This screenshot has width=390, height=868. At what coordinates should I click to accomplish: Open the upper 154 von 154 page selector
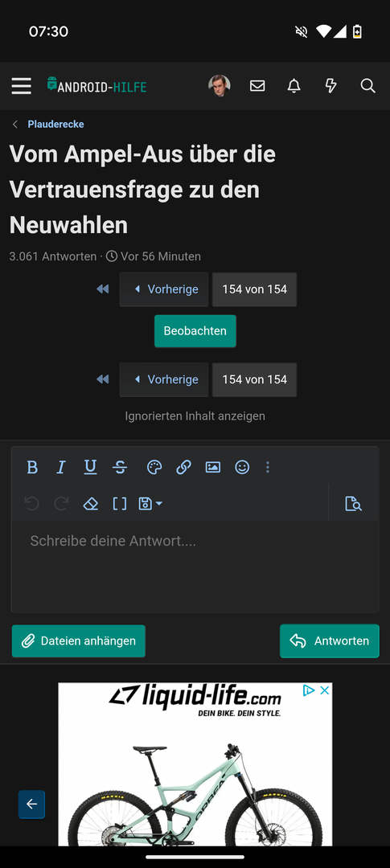pos(254,289)
